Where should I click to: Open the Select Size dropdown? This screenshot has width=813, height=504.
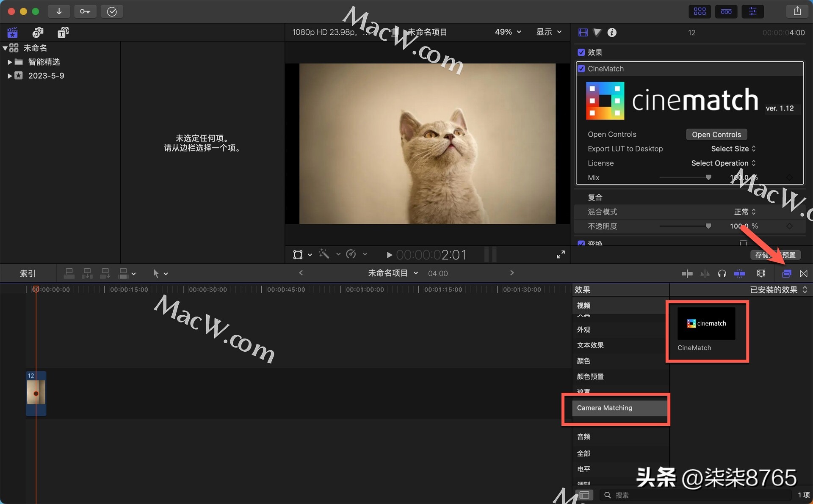point(732,149)
